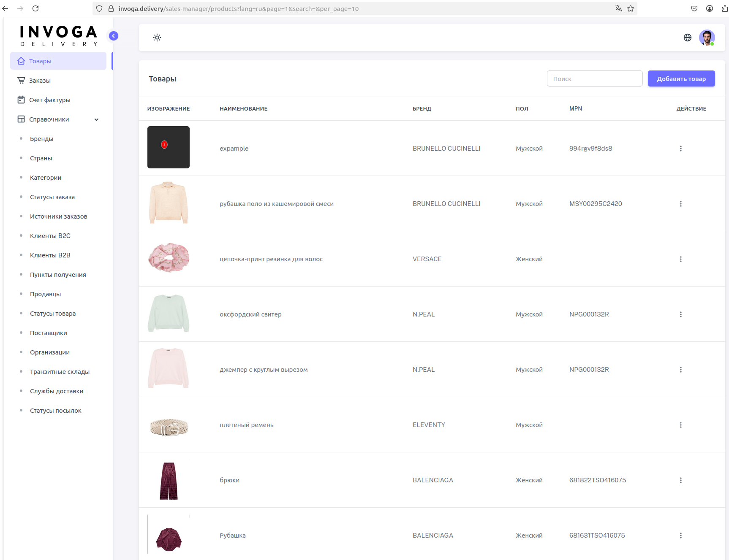
Task: Click the INVOGA Delivery logo
Action: pyautogui.click(x=59, y=36)
